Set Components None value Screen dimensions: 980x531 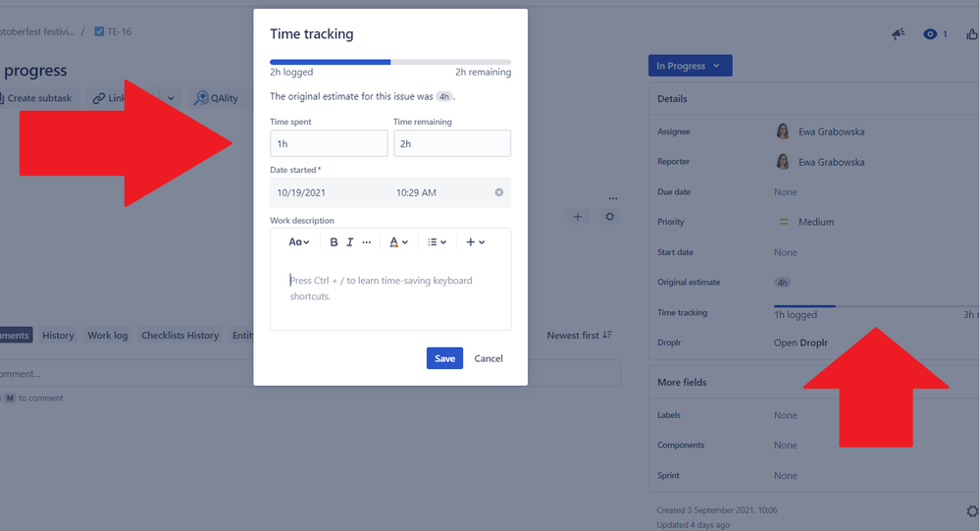coord(786,446)
